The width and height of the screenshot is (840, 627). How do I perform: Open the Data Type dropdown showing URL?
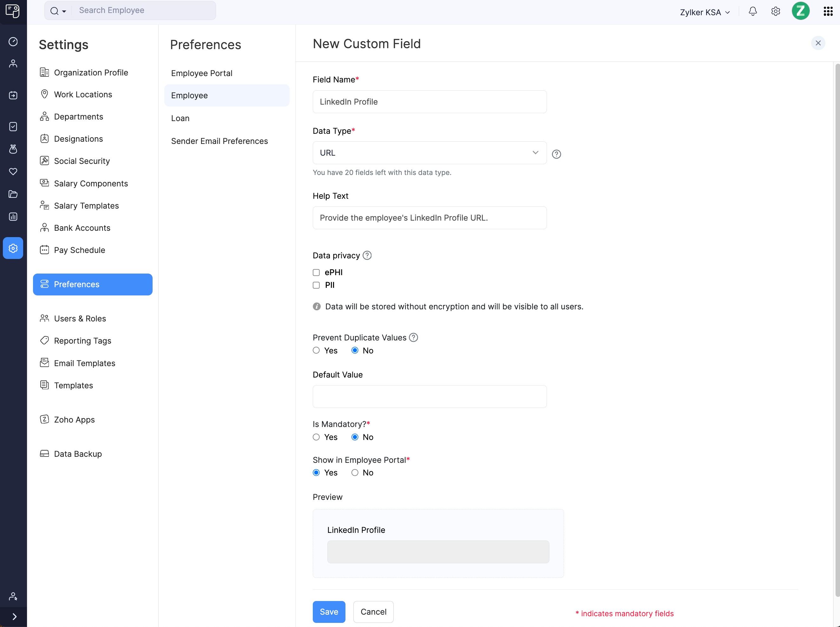(x=429, y=152)
